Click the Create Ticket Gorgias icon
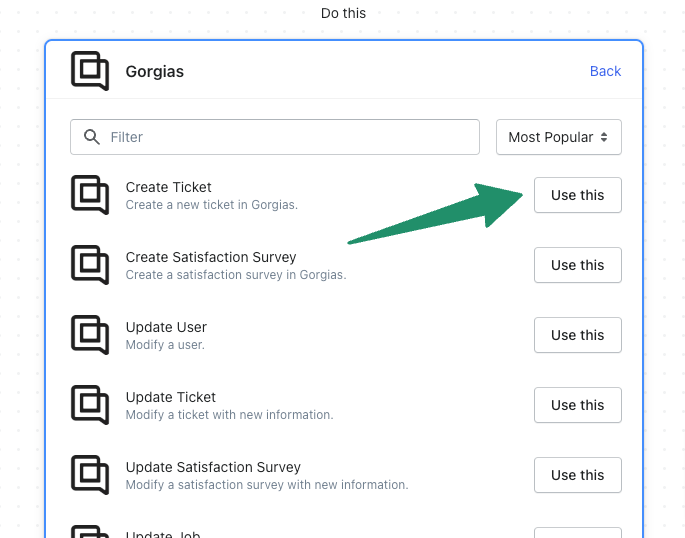 90,195
